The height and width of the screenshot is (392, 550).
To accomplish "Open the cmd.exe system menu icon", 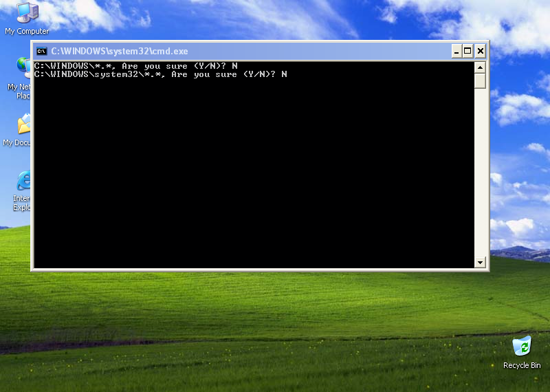I will tap(41, 52).
